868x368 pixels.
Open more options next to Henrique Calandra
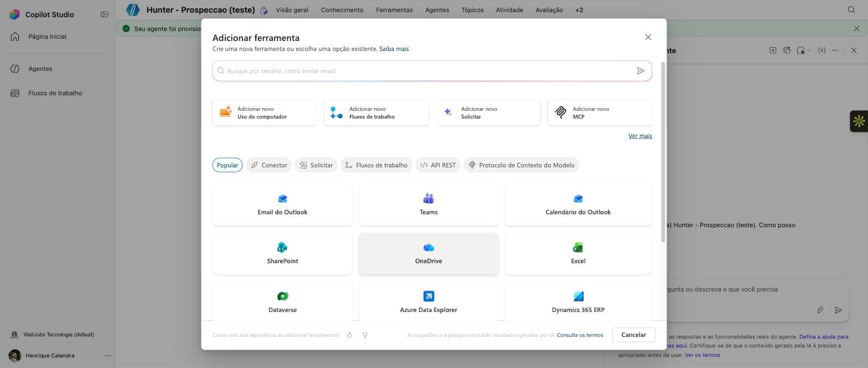[x=108, y=356]
